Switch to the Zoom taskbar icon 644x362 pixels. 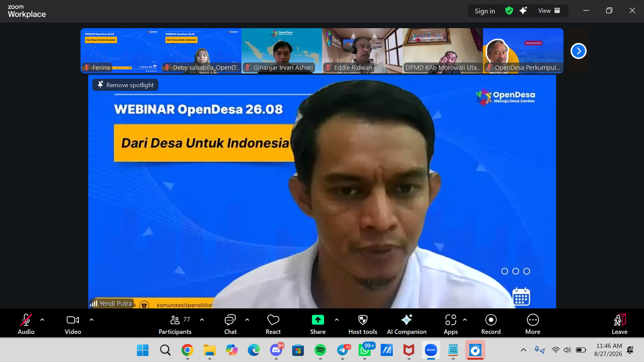(431, 350)
